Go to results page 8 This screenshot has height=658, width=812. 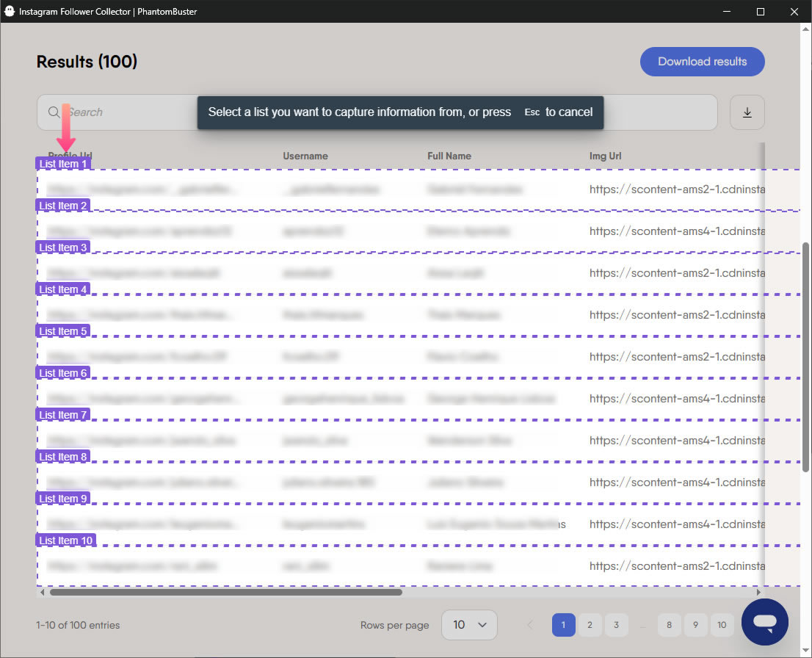coord(669,625)
